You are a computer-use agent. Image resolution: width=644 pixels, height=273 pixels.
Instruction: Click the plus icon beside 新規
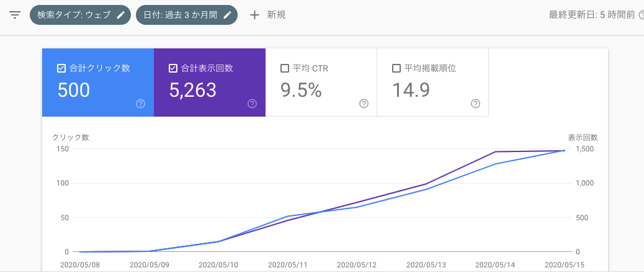tap(254, 15)
